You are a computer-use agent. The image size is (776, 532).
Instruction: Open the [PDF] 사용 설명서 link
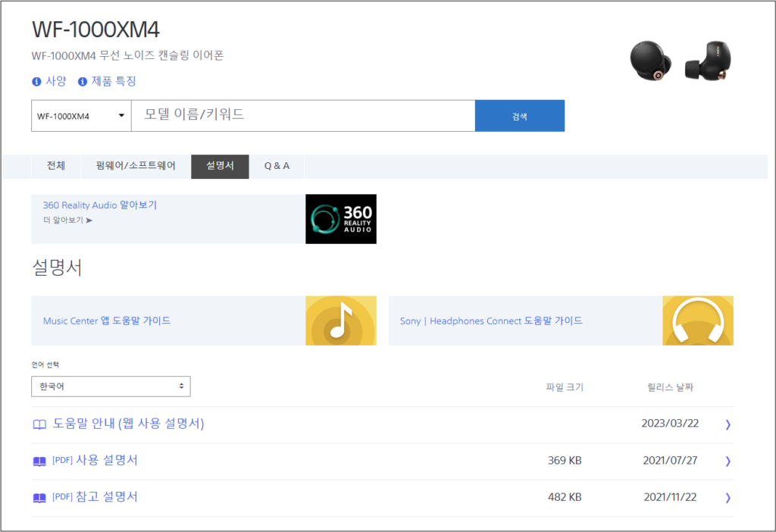[95, 460]
